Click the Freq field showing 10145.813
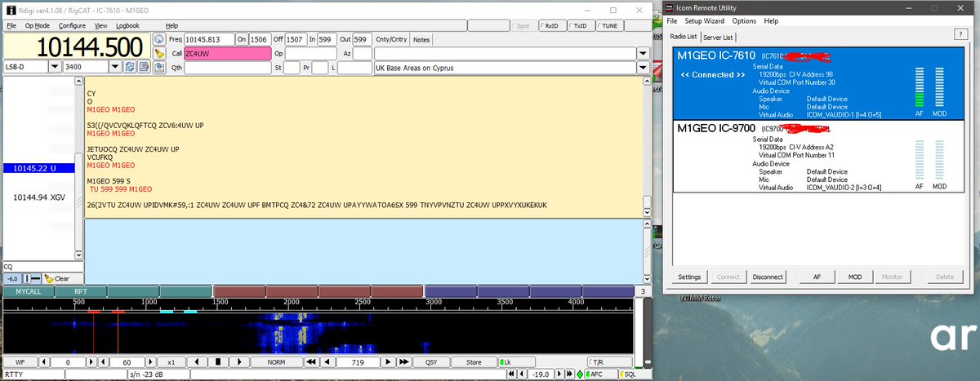980x381 pixels. point(208,39)
